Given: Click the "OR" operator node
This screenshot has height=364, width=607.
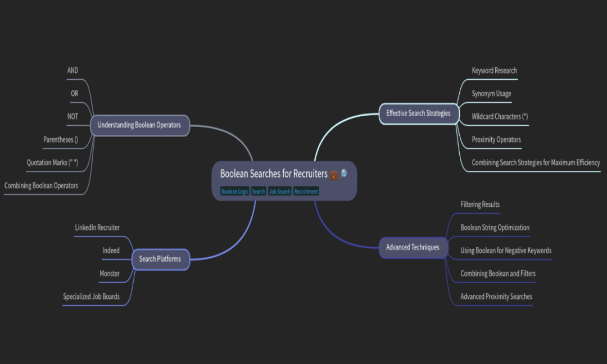Looking at the screenshot, I should click(74, 93).
